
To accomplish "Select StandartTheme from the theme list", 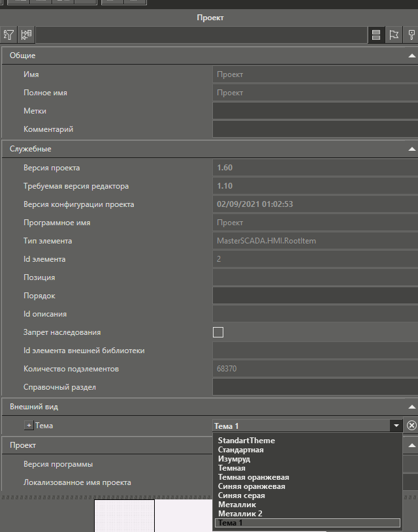I will click(x=246, y=441).
